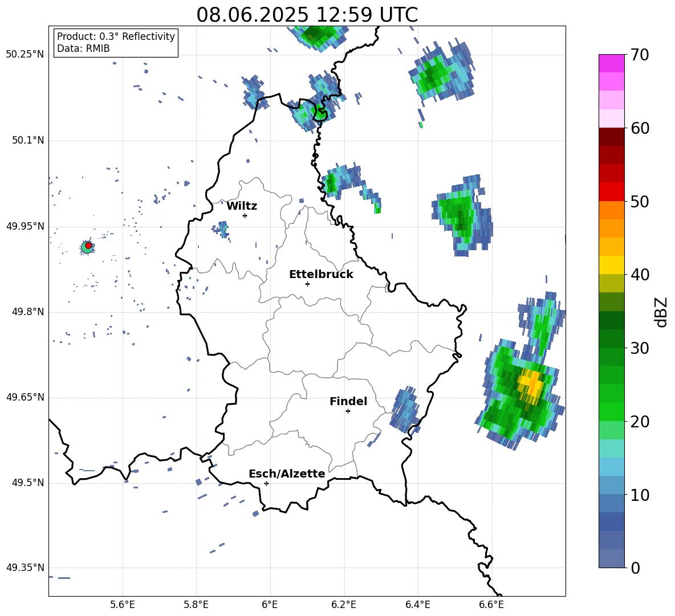The height and width of the screenshot is (616, 675).
Task: Click the Findel cross marker
Action: pos(348,411)
